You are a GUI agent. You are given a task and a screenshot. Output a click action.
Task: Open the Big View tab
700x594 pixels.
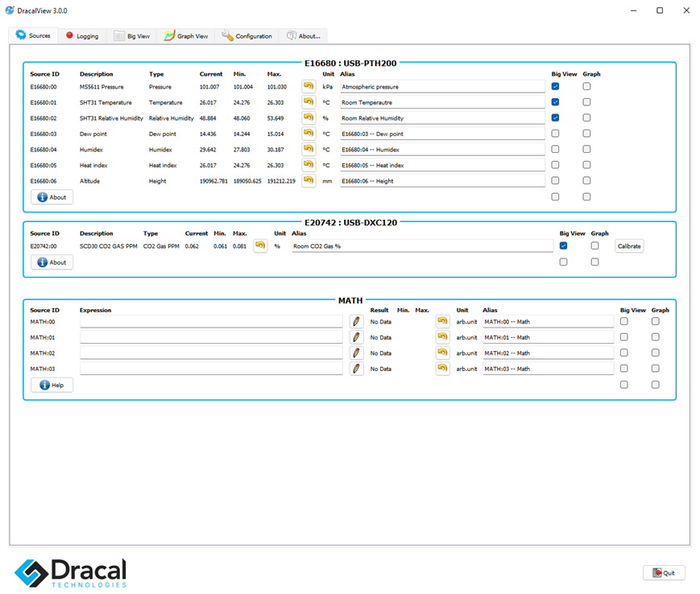coord(131,36)
